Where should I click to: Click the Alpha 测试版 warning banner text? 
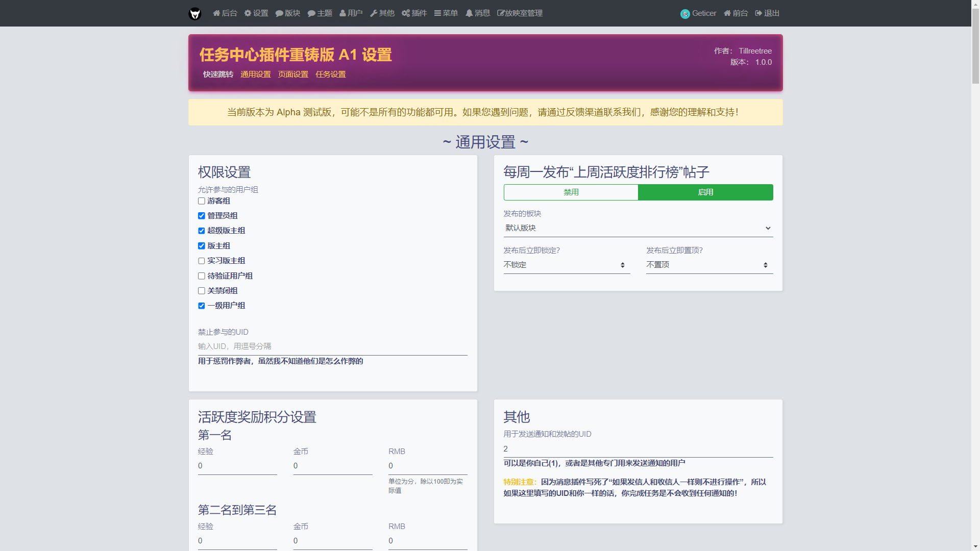tap(483, 112)
